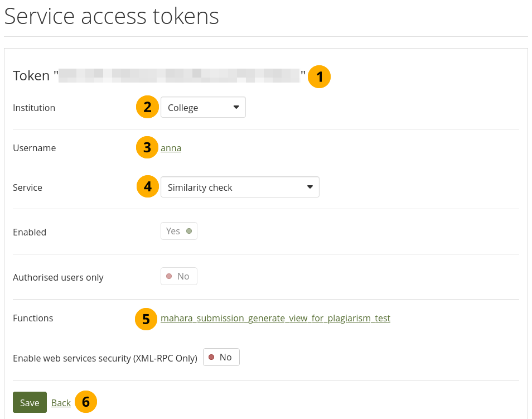Open the Institution dropdown showing College
This screenshot has height=419, width=532.
[203, 108]
